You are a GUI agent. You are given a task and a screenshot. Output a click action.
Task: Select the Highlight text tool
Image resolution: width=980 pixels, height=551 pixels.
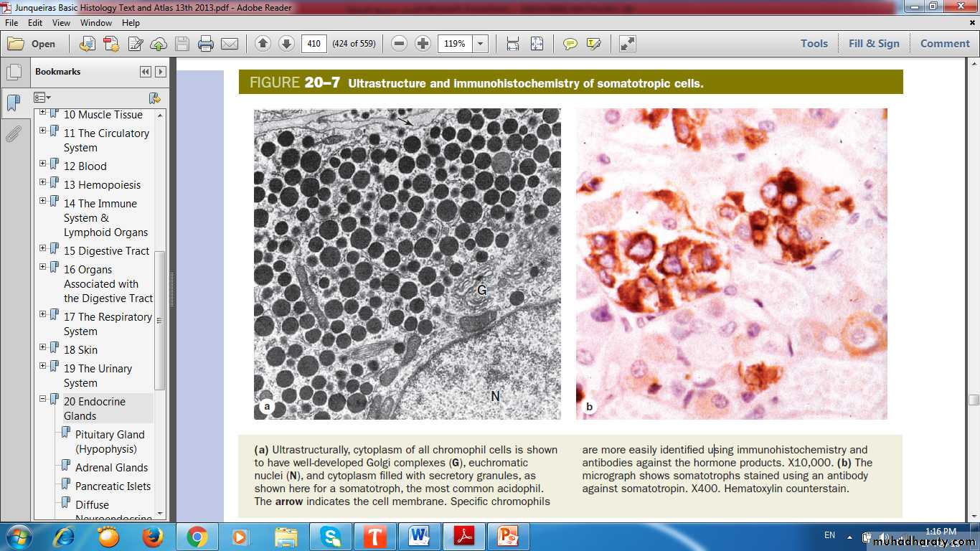tap(593, 44)
